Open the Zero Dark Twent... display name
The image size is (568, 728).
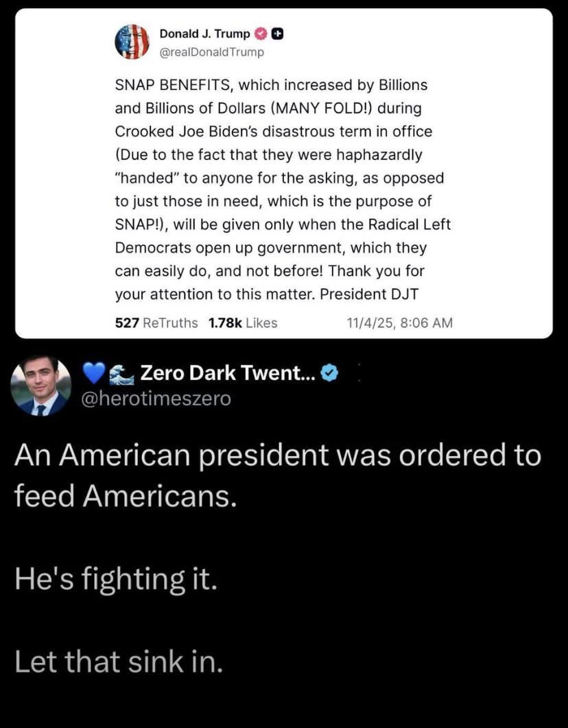coord(225,374)
